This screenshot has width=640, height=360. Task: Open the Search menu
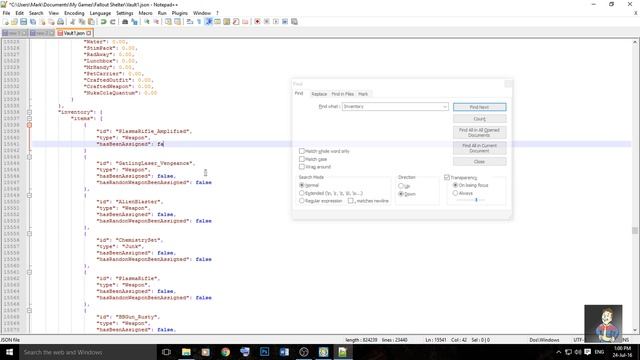pyautogui.click(x=36, y=13)
